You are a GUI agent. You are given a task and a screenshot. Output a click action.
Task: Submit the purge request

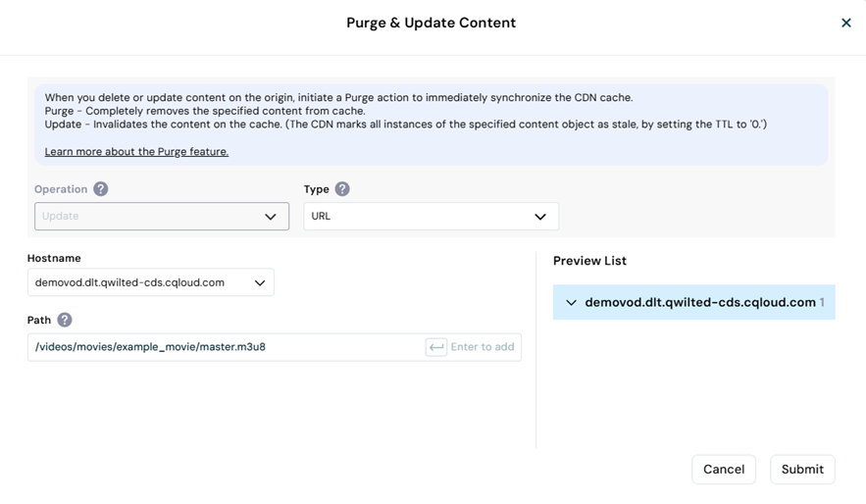click(x=802, y=470)
